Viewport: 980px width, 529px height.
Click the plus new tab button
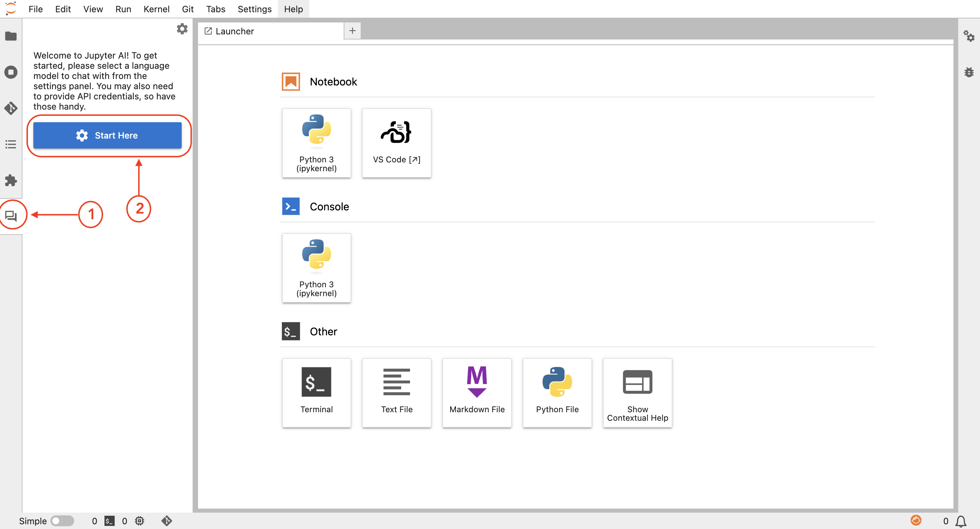tap(352, 31)
